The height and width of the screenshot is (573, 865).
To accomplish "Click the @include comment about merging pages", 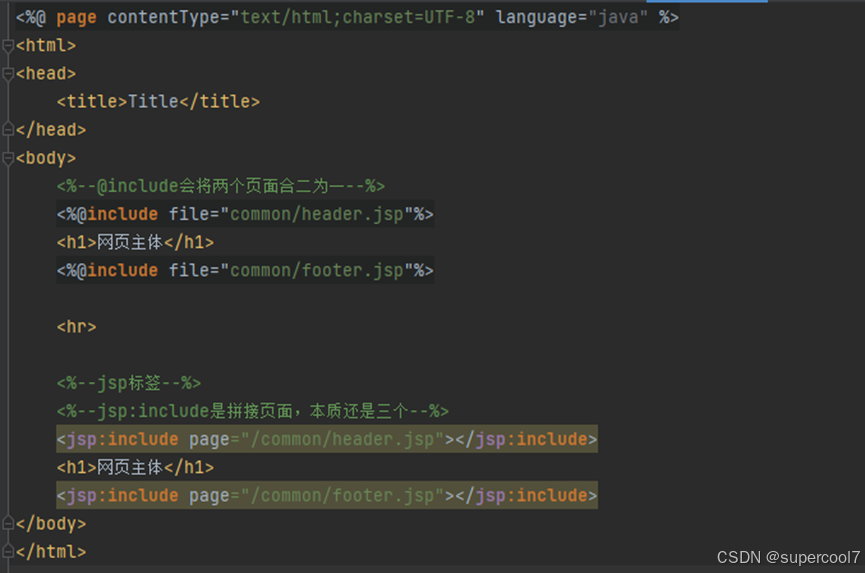I will (221, 186).
